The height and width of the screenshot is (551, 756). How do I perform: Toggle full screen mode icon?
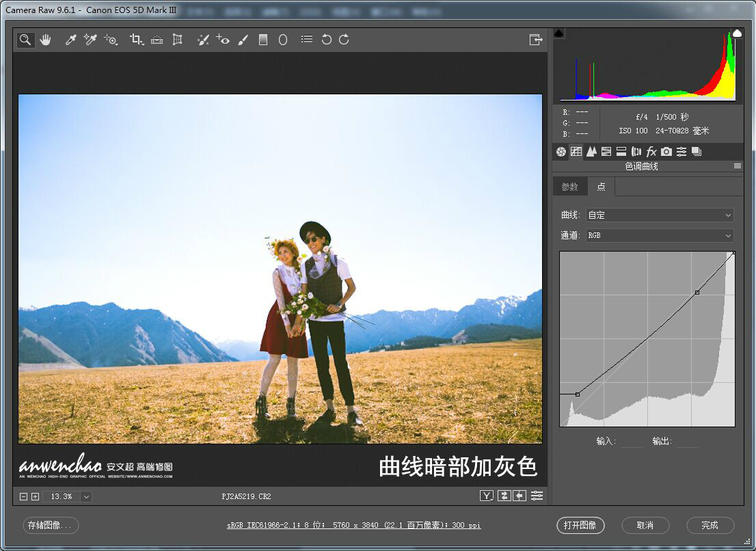tap(536, 40)
